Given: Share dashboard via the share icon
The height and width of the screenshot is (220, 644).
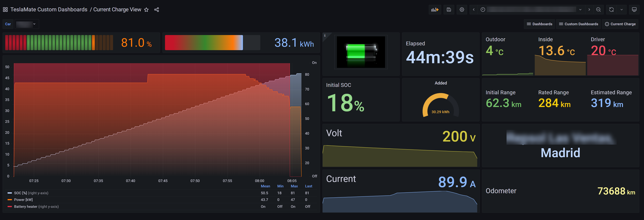Looking at the screenshot, I should pos(157,10).
